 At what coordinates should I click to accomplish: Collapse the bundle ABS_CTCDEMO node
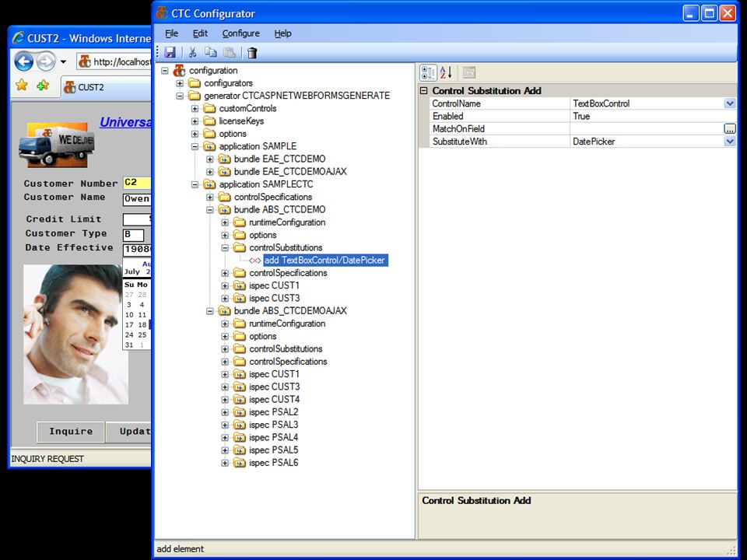pos(209,210)
